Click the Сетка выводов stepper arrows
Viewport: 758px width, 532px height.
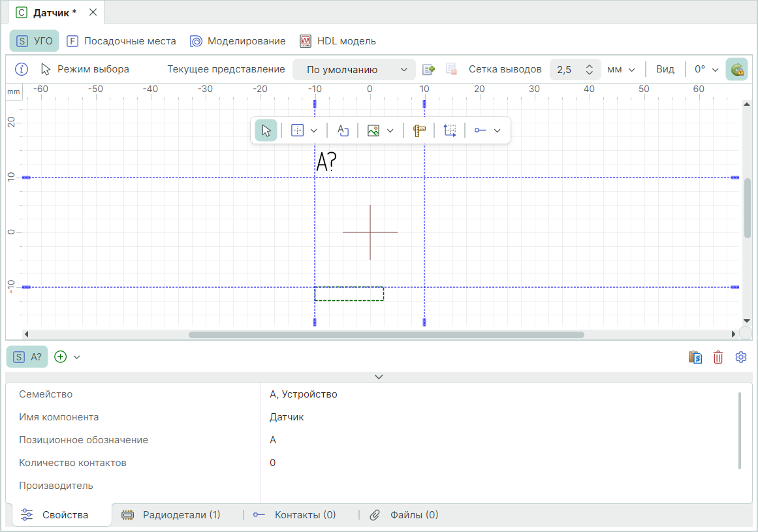pos(589,69)
